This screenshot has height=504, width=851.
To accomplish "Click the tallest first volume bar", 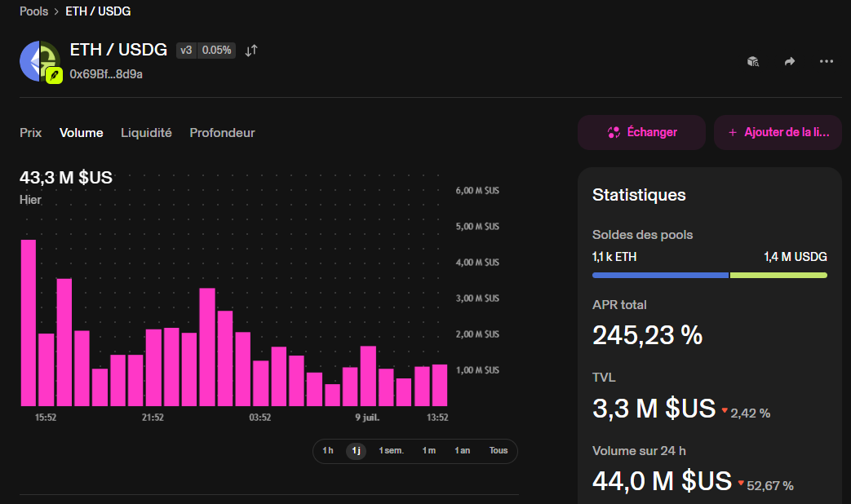I will click(x=29, y=323).
